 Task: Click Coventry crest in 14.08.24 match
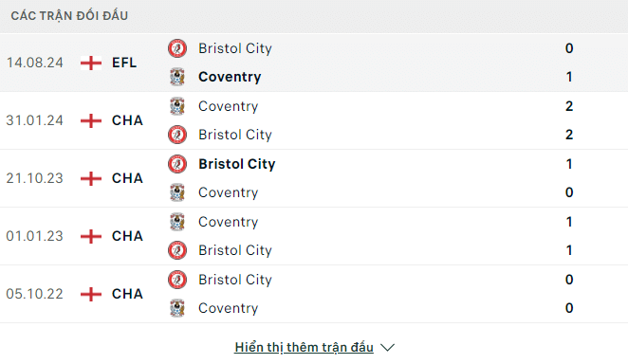tap(177, 77)
